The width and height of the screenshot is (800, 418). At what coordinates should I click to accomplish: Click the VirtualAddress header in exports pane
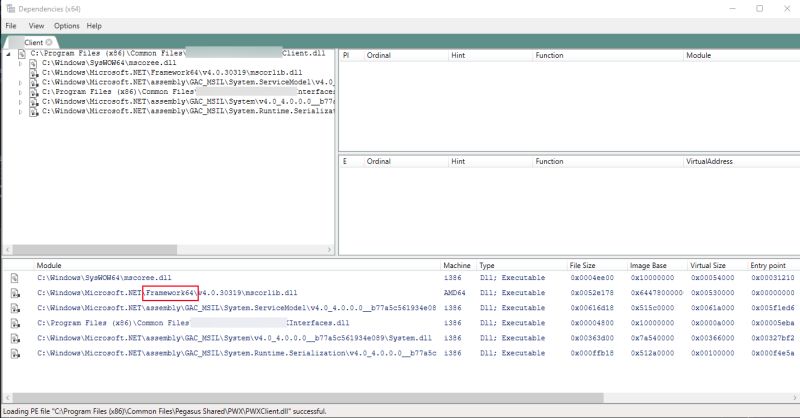[741, 161]
